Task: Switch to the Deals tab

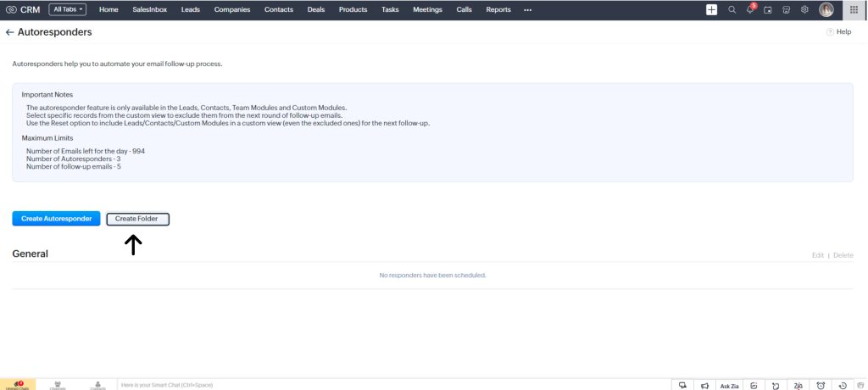Action: tap(316, 9)
